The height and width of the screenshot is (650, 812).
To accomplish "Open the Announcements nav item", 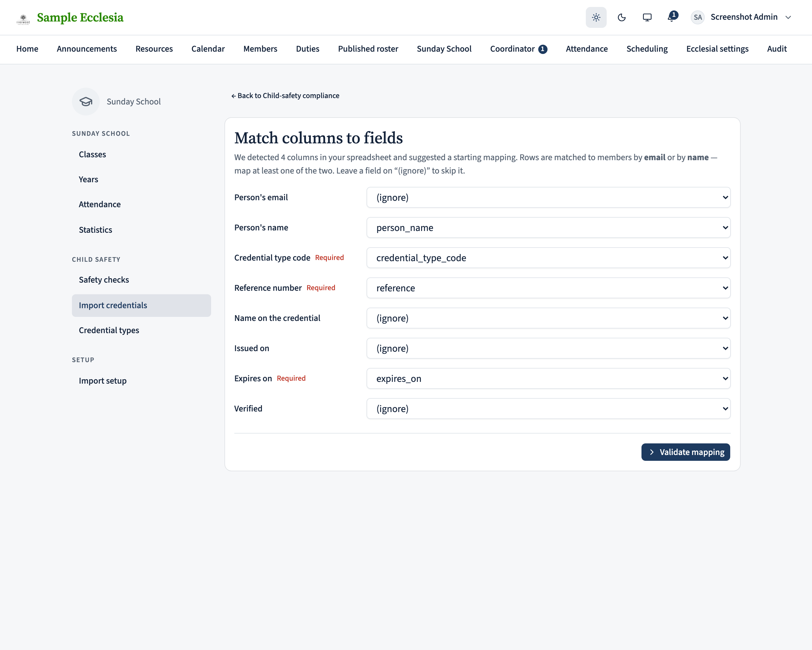I will [87, 49].
